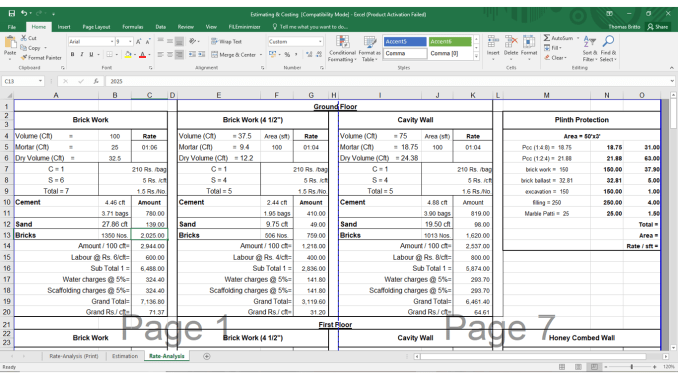Image resolution: width=678 pixels, height=381 pixels.
Task: Open the Page Layout ribbon tab
Action: pyautogui.click(x=96, y=27)
